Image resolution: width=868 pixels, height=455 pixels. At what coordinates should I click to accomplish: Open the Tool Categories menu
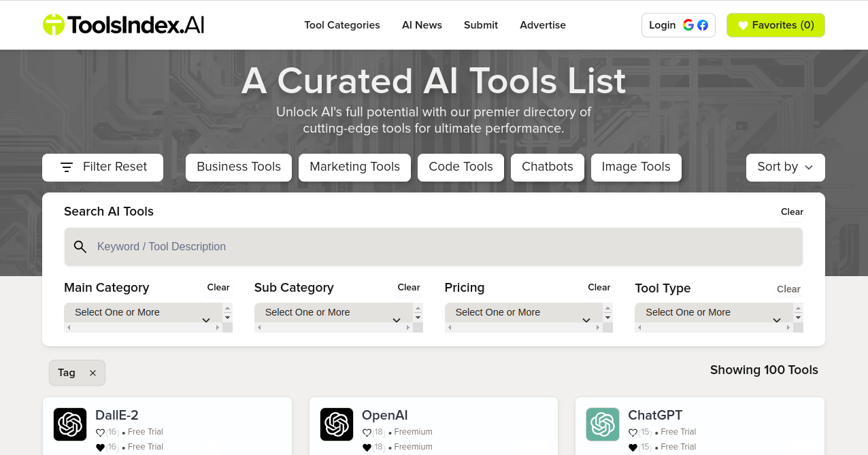point(342,25)
